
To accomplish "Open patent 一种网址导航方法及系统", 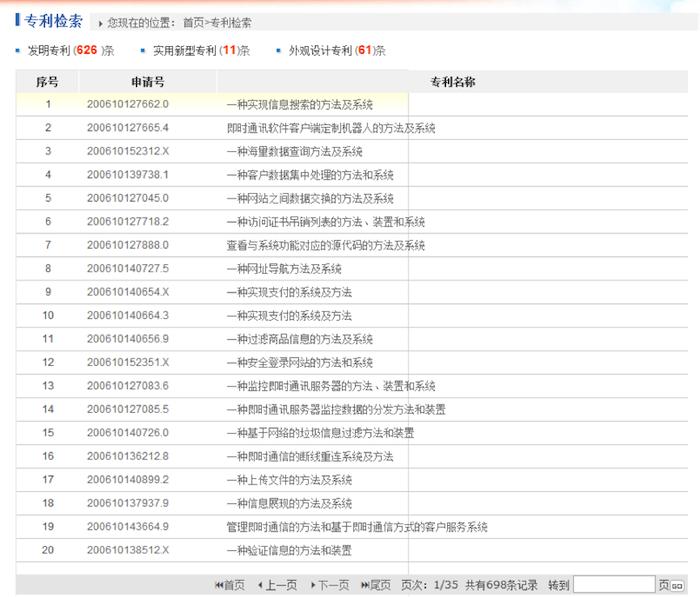I will (x=284, y=269).
